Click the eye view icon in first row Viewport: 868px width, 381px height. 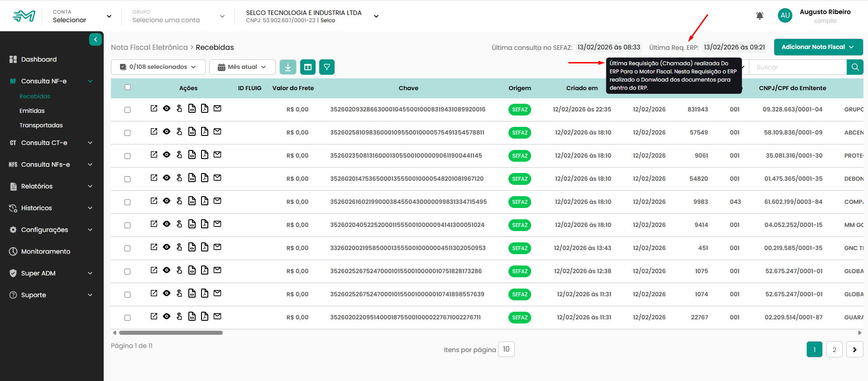point(167,109)
